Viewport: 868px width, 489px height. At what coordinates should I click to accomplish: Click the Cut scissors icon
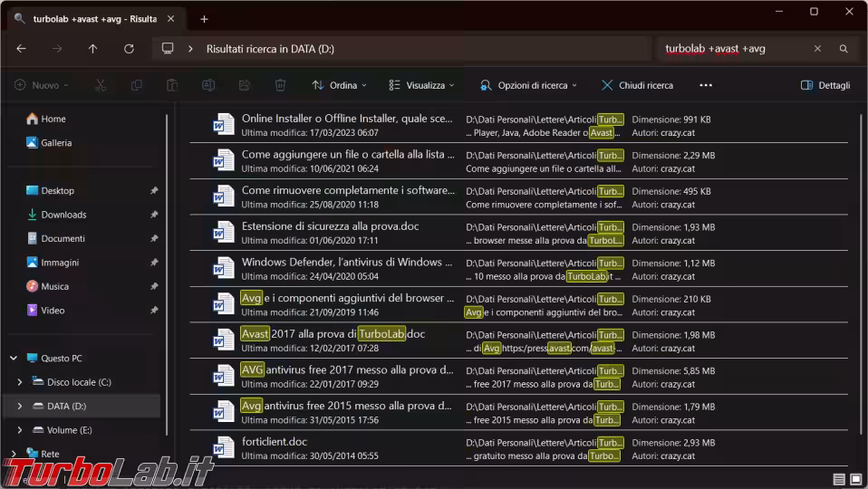point(101,85)
